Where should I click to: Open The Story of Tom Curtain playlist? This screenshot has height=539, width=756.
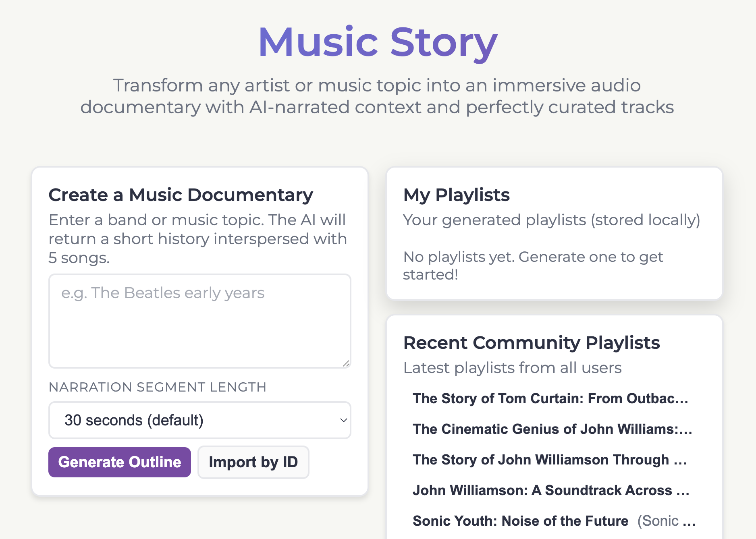pyautogui.click(x=550, y=398)
